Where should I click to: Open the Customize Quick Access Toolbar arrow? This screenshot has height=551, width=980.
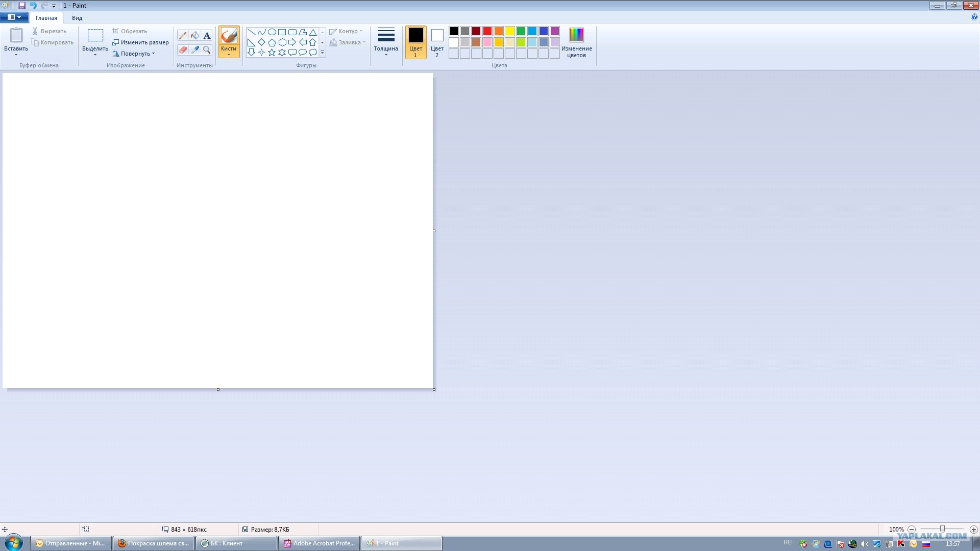[x=54, y=6]
